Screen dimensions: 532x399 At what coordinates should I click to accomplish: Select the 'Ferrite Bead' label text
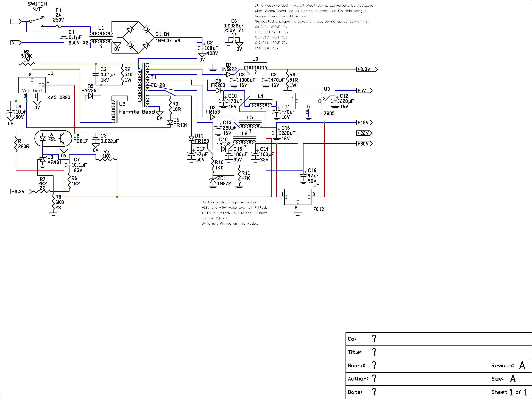pos(137,112)
